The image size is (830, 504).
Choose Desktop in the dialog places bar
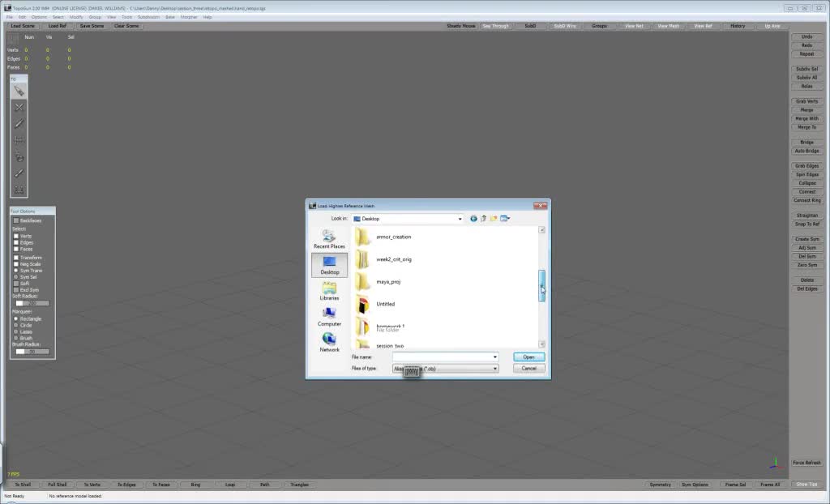tap(329, 265)
